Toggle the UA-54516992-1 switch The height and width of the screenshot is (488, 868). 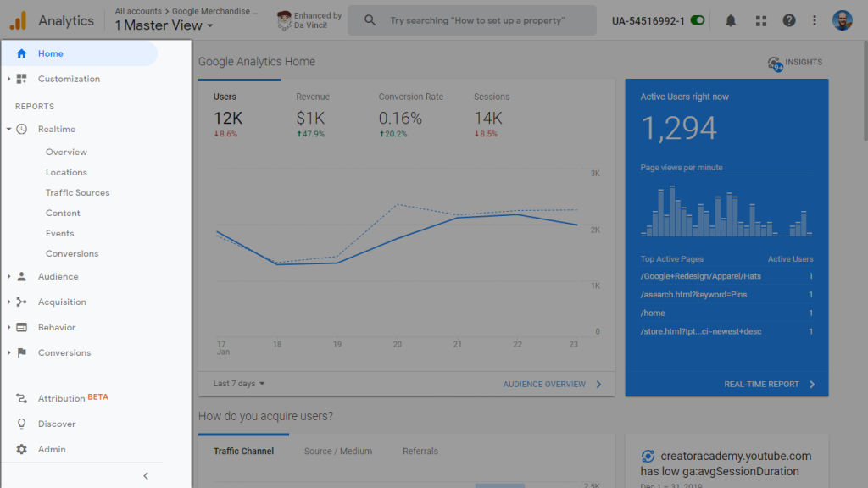pyautogui.click(x=698, y=20)
